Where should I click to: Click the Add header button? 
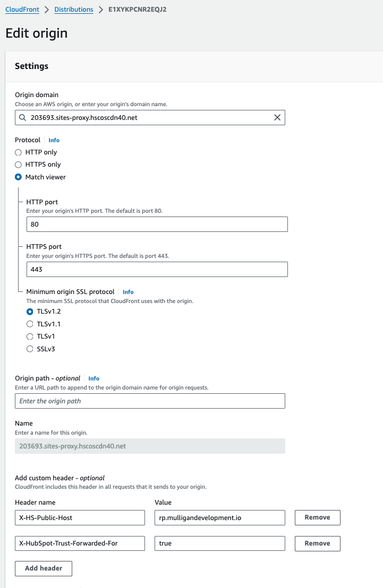point(43,568)
